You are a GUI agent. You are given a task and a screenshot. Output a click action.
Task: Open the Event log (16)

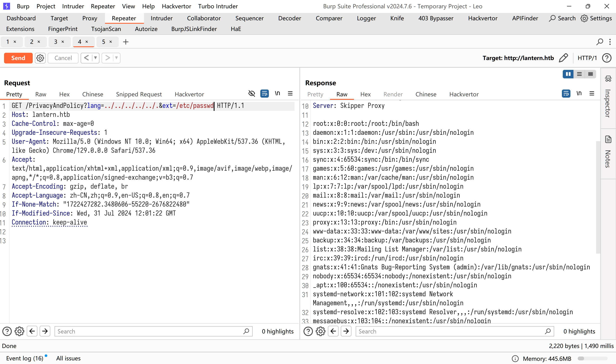click(x=25, y=358)
